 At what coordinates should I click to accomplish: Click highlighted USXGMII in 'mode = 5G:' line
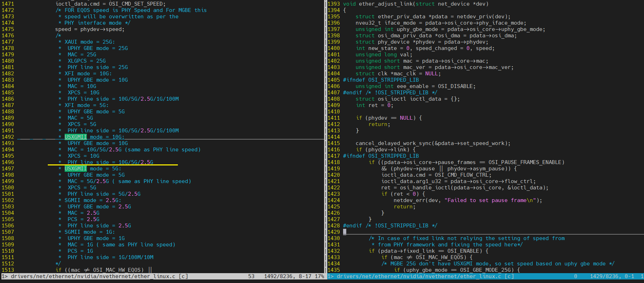[x=76, y=169]
